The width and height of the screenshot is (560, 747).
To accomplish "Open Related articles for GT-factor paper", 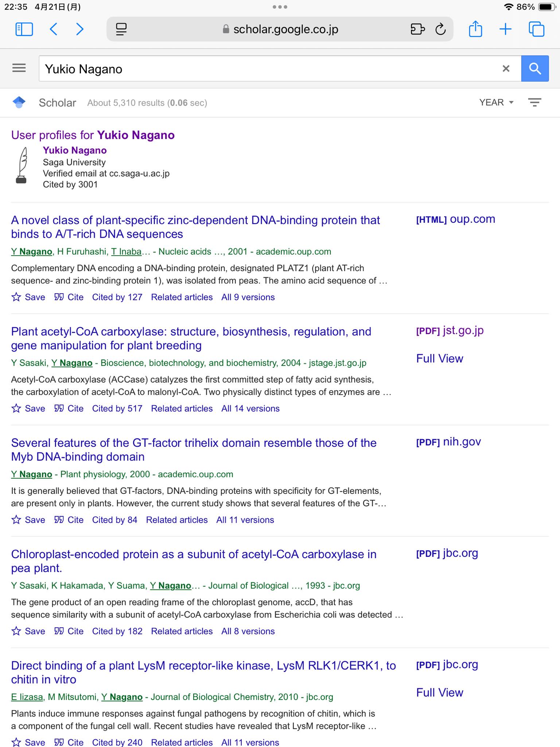I will [177, 520].
